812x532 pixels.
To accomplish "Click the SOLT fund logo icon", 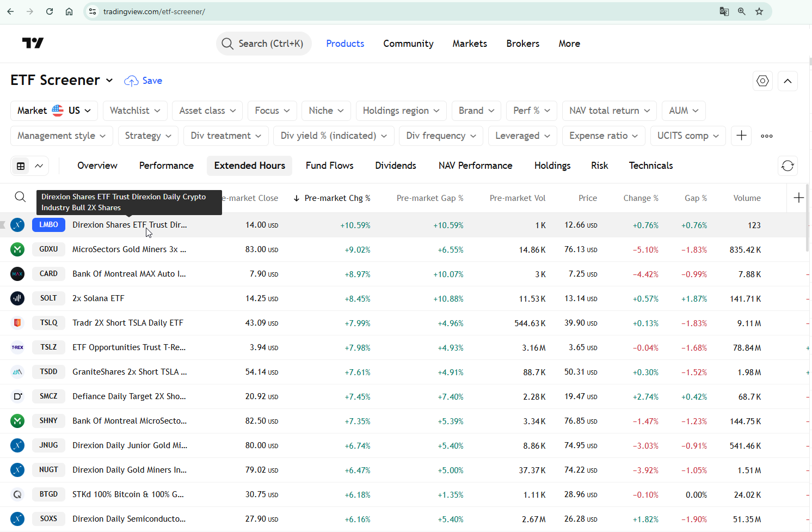I will [x=17, y=298].
